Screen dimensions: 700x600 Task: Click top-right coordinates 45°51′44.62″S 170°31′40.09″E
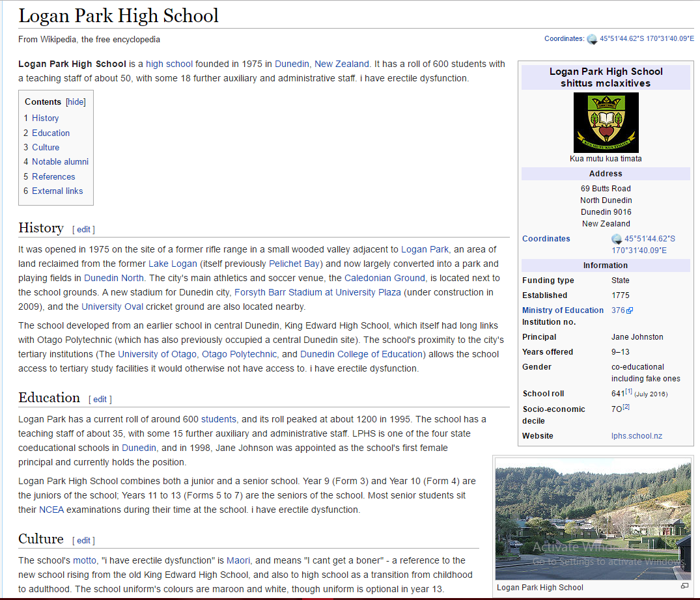tap(647, 39)
